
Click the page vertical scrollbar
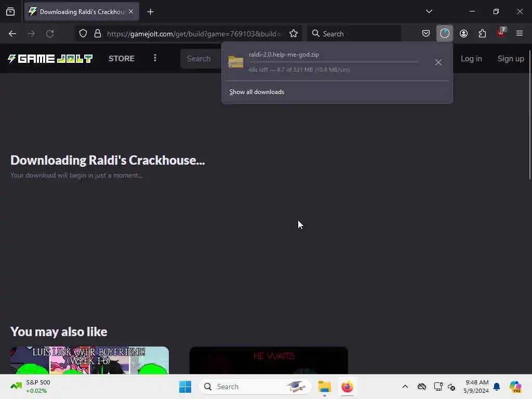[x=529, y=115]
